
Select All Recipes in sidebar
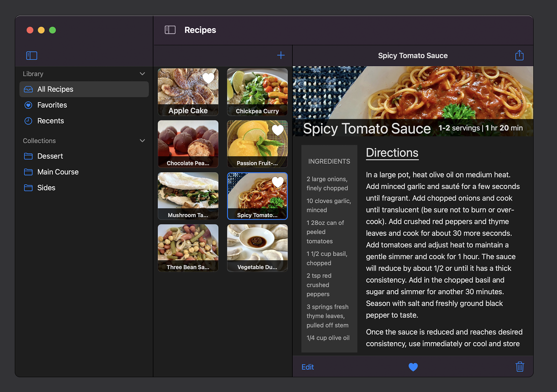(84, 89)
